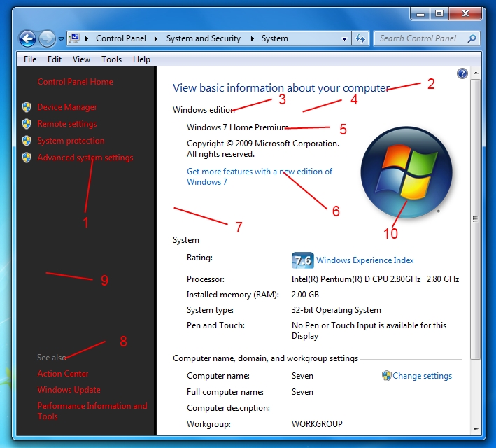The height and width of the screenshot is (448, 496).
Task: Open the recent pages dropdown arrow
Action: point(61,39)
